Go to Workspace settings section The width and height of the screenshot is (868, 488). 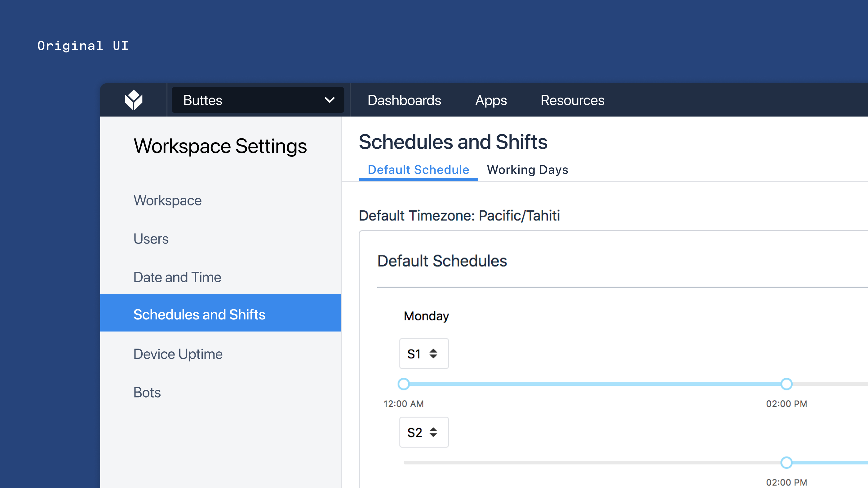pos(167,200)
